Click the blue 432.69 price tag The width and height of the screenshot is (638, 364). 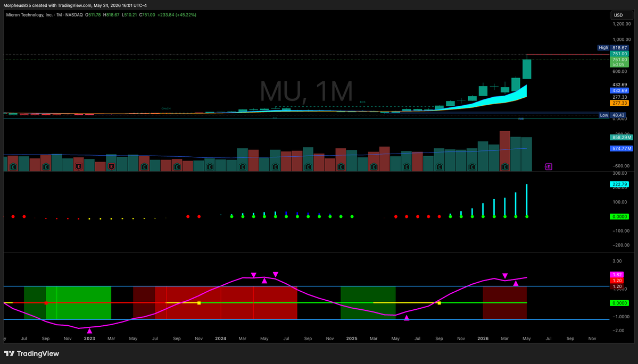click(619, 90)
